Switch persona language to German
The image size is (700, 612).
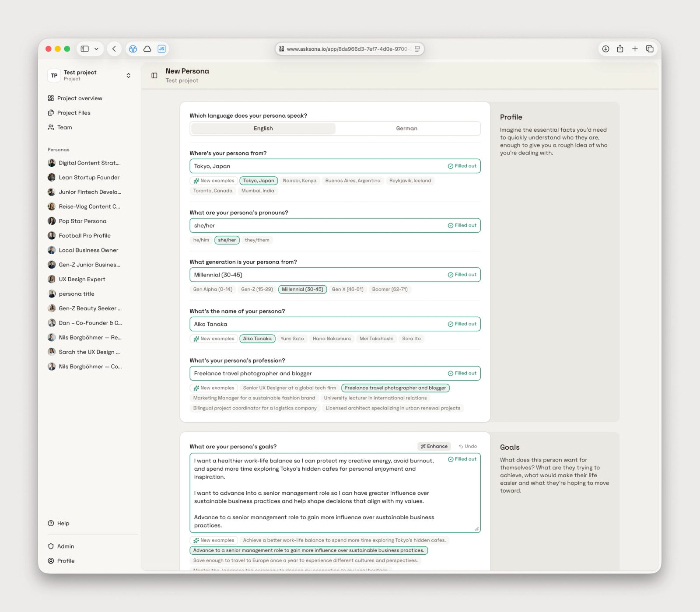(407, 128)
